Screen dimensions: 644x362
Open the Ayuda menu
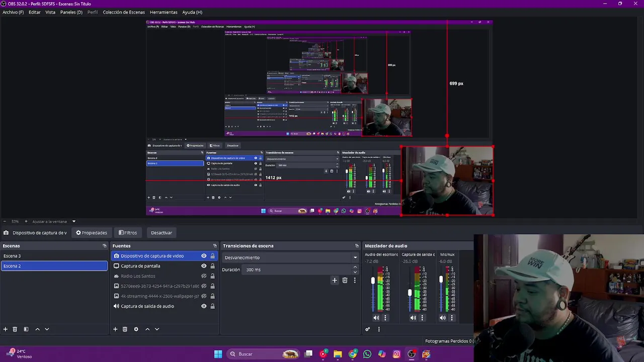click(x=192, y=12)
